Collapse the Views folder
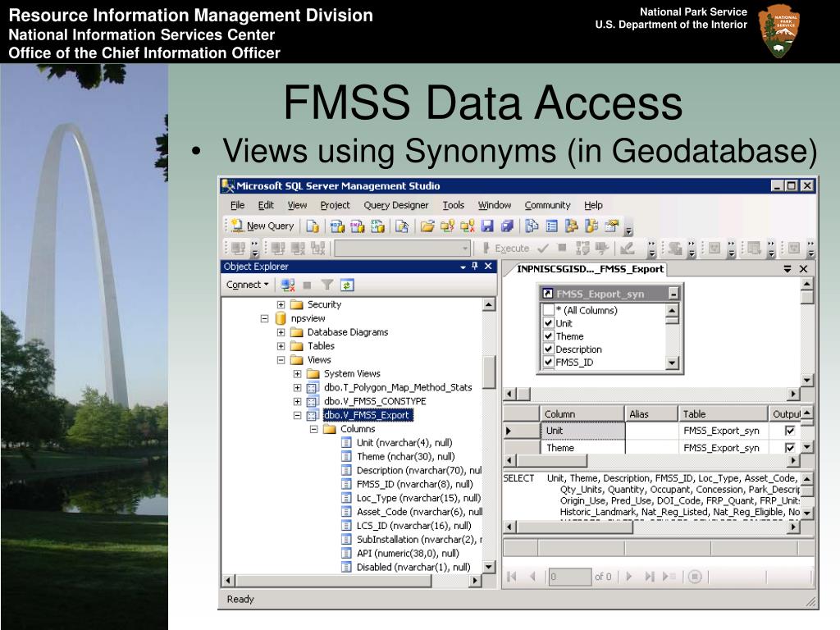 click(x=281, y=360)
